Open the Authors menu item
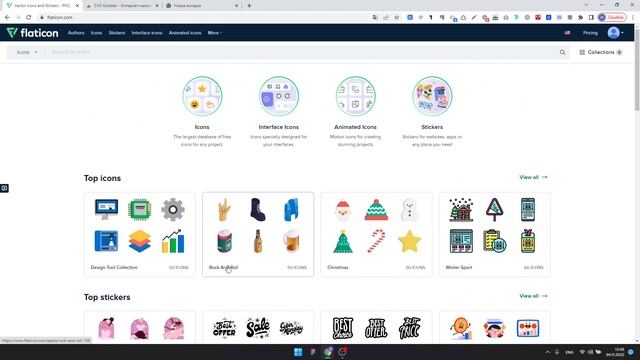Screen dimensions: 640x360 tap(76, 33)
